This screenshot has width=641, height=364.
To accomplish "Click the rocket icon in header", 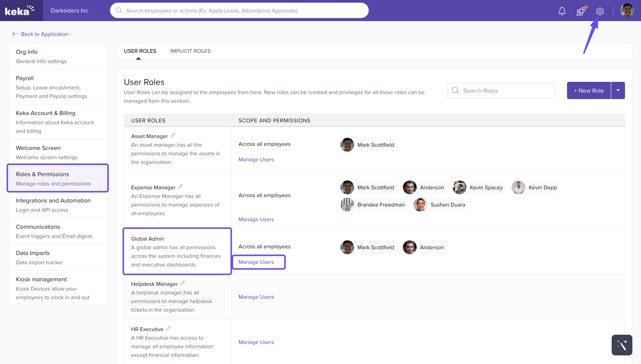I will tap(581, 11).
